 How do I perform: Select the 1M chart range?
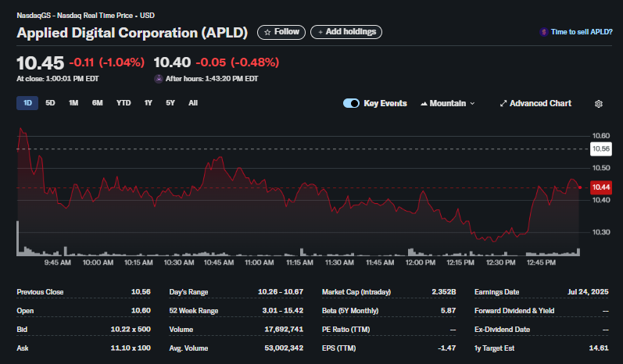pyautogui.click(x=73, y=103)
